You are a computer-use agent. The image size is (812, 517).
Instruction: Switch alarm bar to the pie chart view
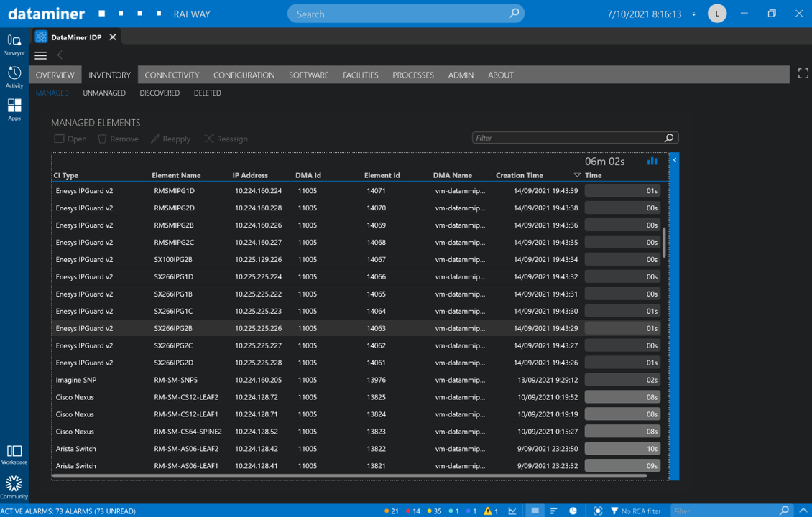pyautogui.click(x=573, y=511)
